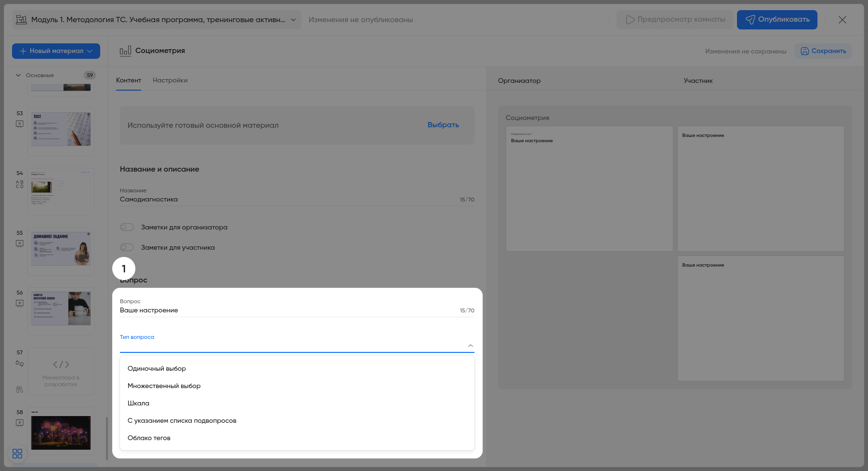Open the fireworks slide 58 thumbnail
This screenshot has height=471, width=868.
(61, 432)
